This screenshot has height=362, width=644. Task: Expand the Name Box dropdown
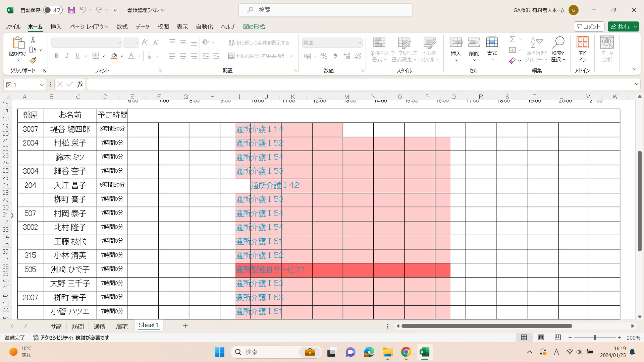(42, 85)
